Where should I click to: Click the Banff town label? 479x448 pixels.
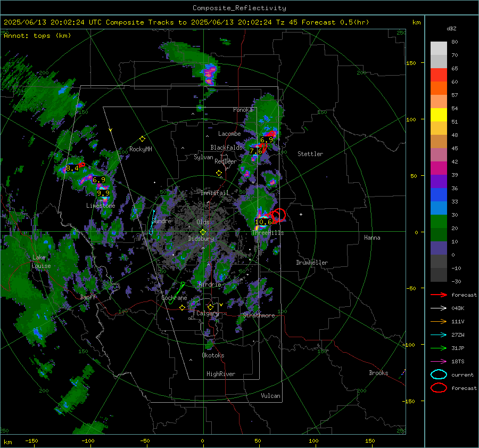click(x=88, y=297)
